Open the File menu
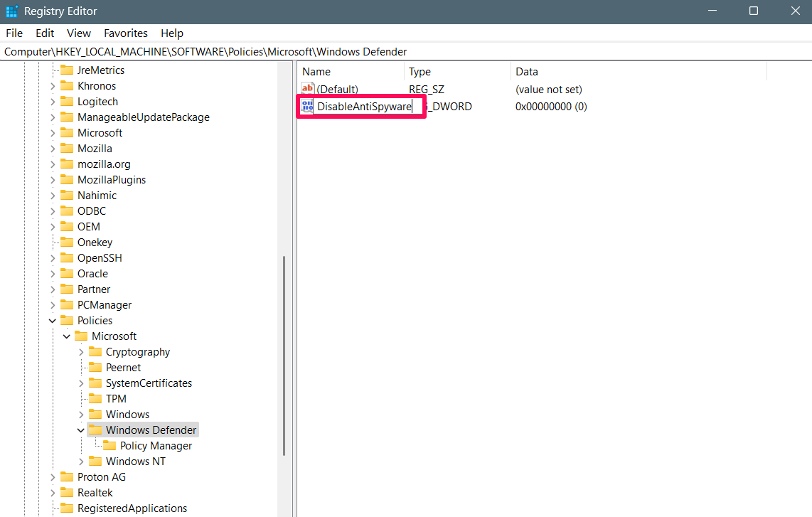 (x=14, y=33)
